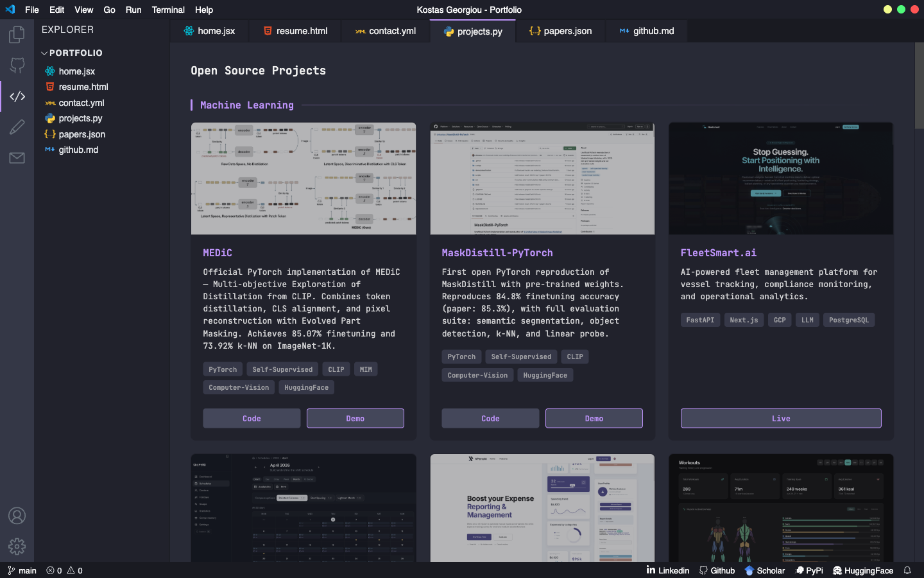Click the FleetSmart.ai project title
The image size is (924, 578).
(719, 253)
